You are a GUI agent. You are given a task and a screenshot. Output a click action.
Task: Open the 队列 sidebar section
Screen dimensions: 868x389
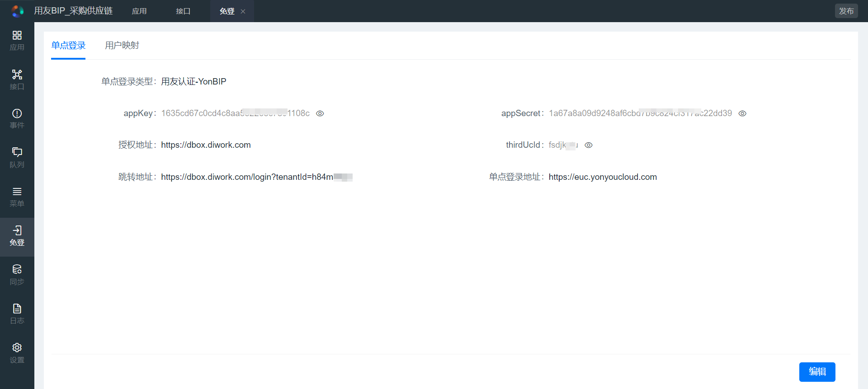click(x=17, y=158)
